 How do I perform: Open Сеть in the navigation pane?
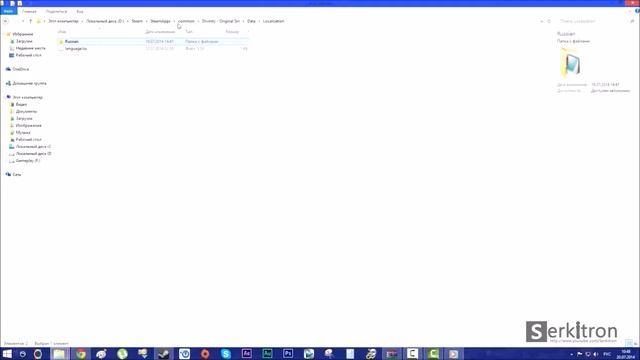[16, 174]
